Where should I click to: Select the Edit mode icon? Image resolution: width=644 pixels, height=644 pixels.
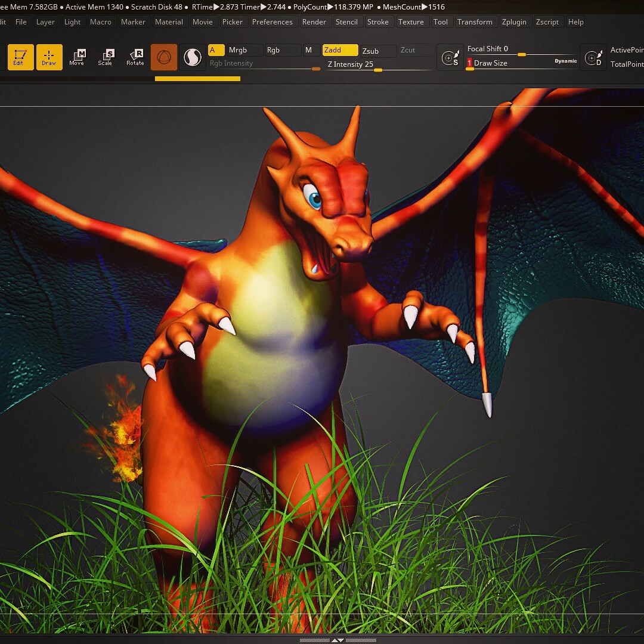[x=20, y=57]
